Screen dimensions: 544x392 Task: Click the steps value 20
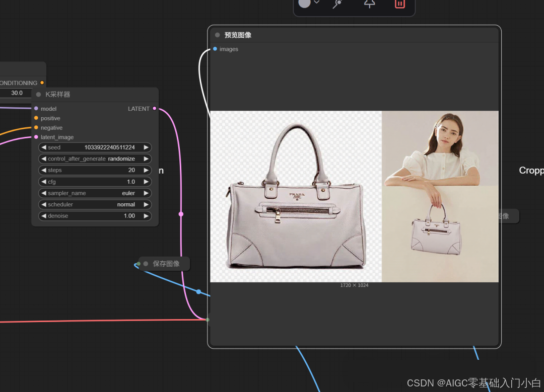131,170
